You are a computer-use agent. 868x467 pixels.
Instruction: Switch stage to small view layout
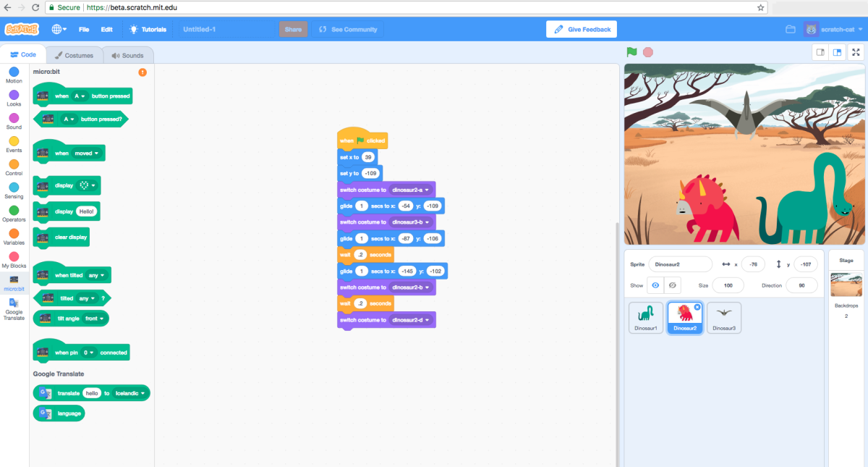820,51
